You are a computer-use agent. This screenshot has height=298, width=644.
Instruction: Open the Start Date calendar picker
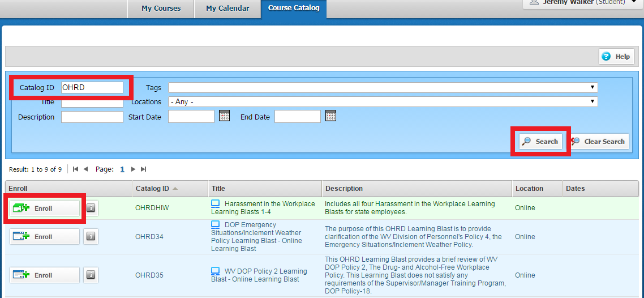224,116
